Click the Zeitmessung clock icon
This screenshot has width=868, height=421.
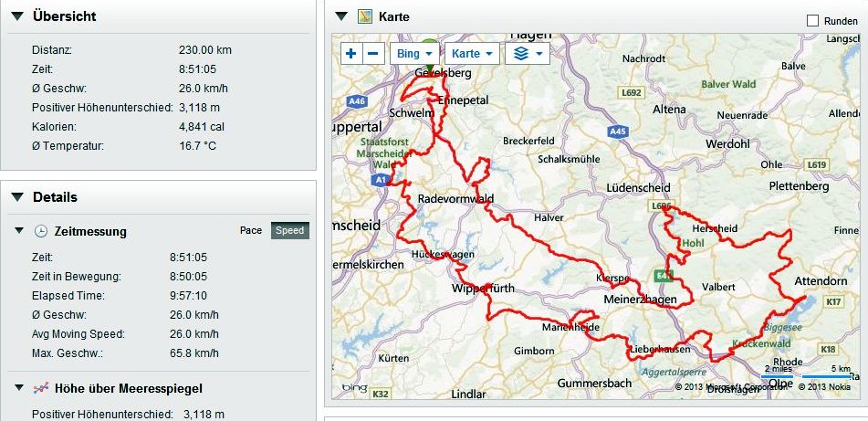(x=40, y=232)
